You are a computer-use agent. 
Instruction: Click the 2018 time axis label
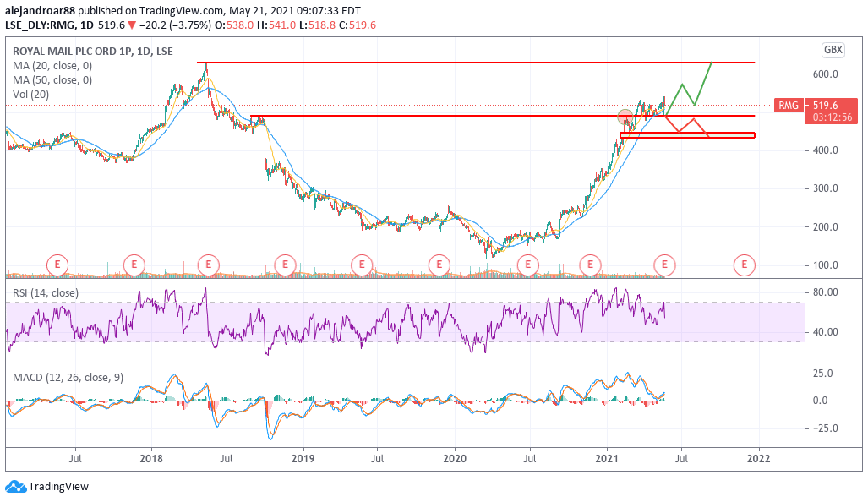coord(151,458)
